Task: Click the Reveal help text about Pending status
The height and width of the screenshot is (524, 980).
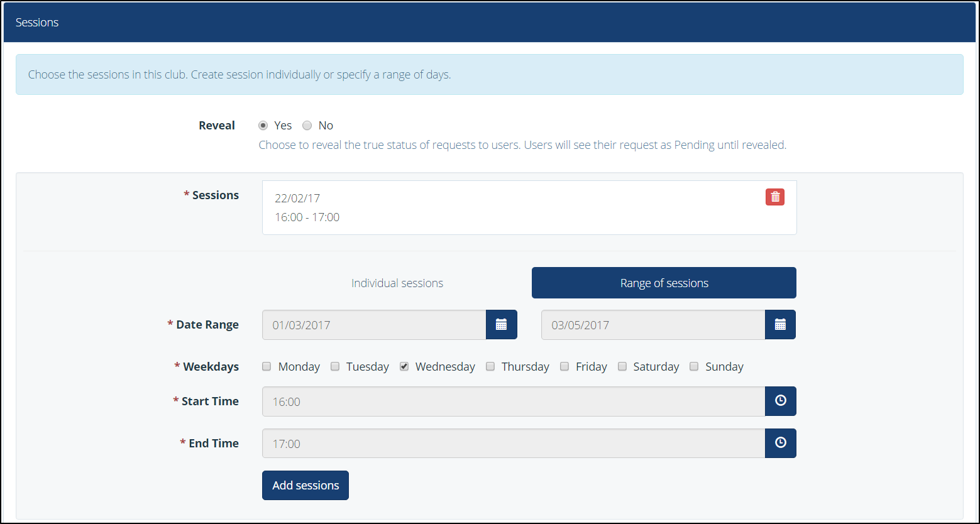Action: point(522,145)
